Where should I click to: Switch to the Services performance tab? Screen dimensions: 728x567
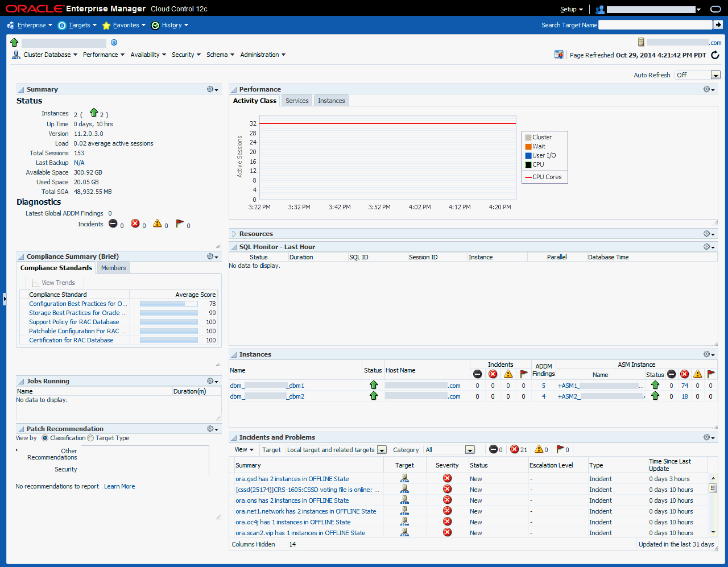click(x=297, y=101)
